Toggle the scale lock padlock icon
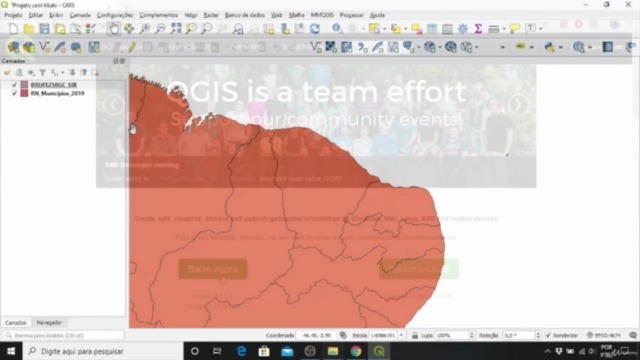The width and height of the screenshot is (640, 360). point(415,335)
